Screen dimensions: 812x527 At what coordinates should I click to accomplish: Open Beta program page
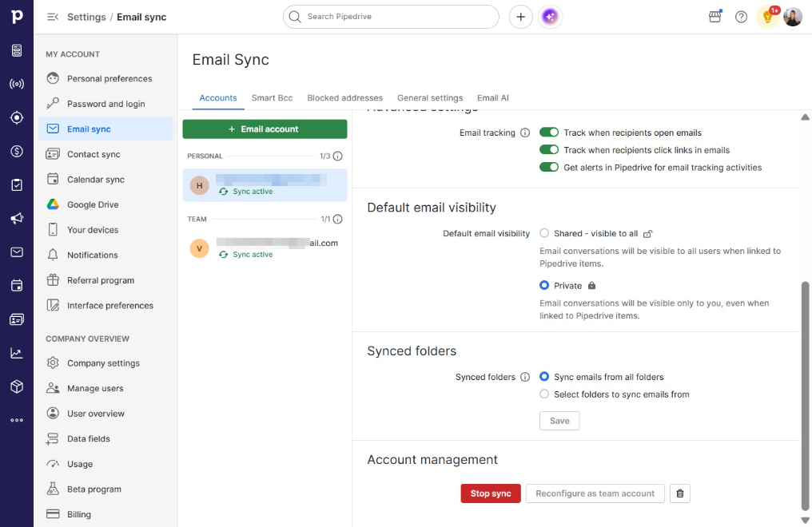pos(105,489)
